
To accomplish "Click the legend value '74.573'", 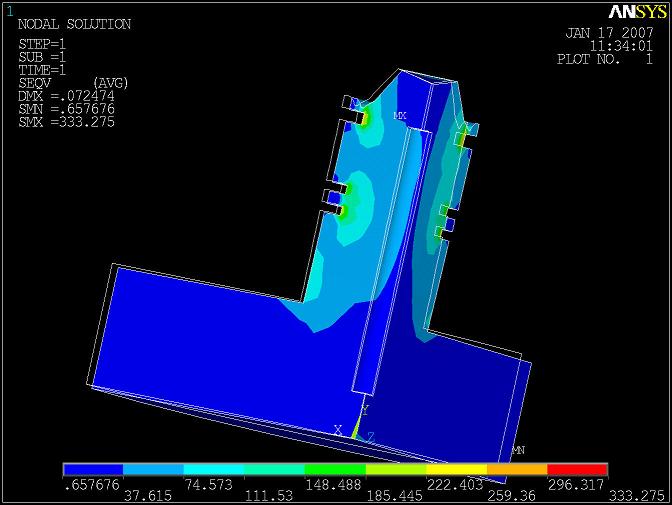I will click(x=208, y=485).
